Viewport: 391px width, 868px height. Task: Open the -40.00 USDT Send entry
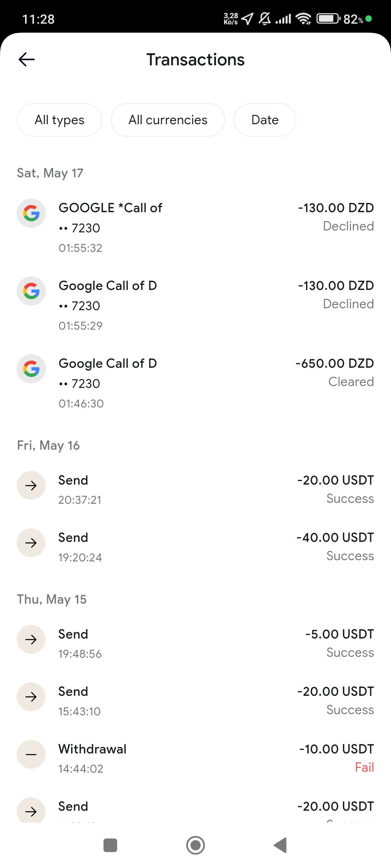coord(195,546)
